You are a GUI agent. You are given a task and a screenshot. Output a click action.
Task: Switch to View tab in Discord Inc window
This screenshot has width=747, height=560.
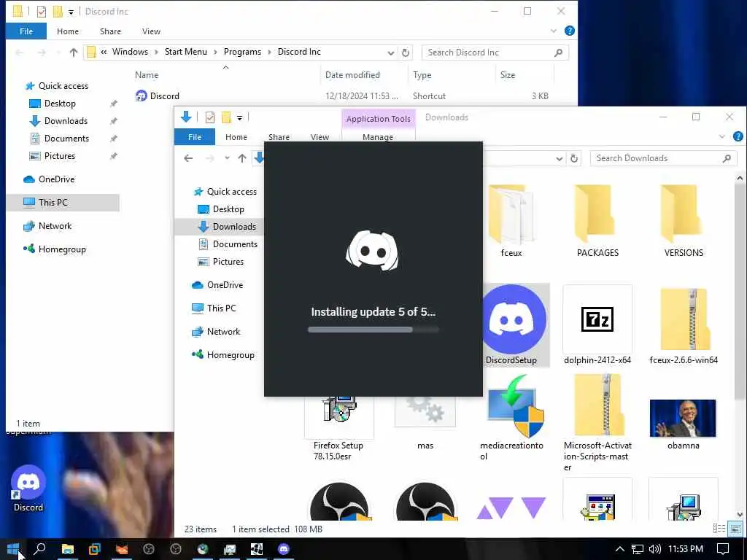(x=151, y=31)
